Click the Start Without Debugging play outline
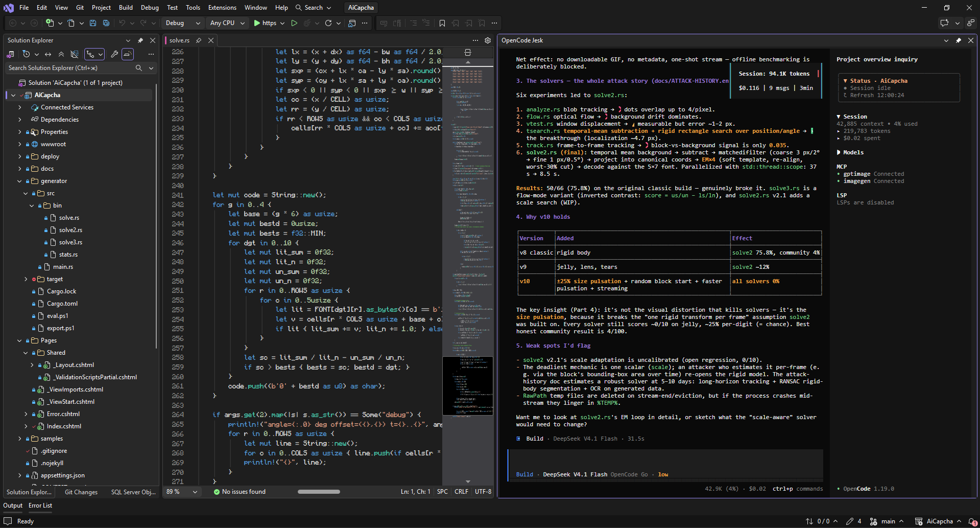Image resolution: width=980 pixels, height=528 pixels. click(x=294, y=23)
